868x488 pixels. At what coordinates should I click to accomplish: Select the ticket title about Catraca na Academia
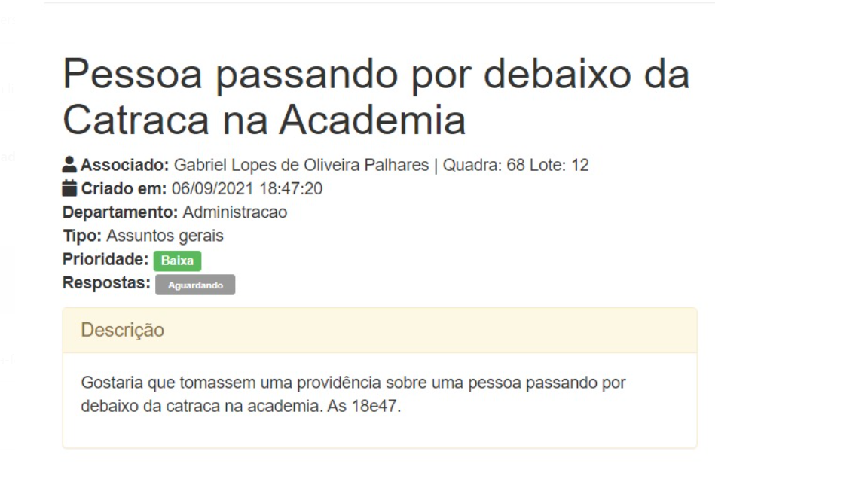375,96
